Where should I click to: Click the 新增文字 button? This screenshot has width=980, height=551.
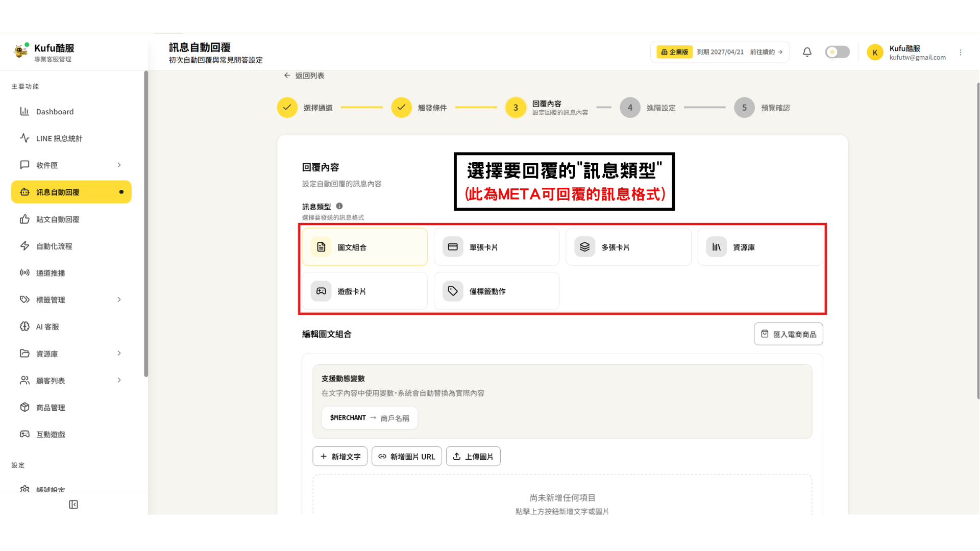tap(340, 457)
